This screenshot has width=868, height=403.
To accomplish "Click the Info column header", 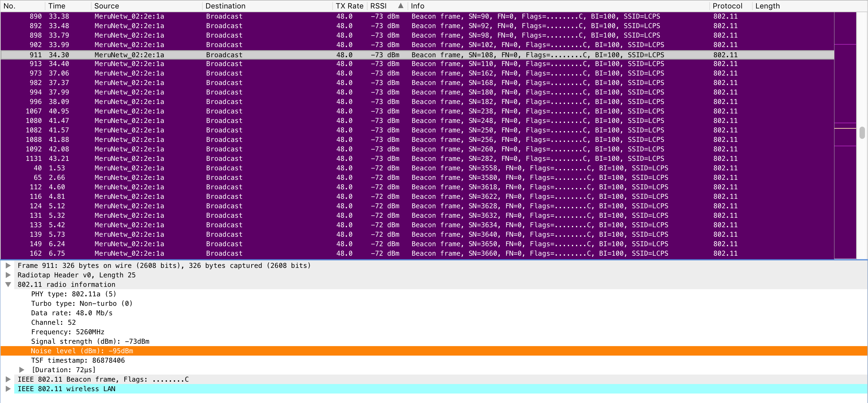I will 417,6.
